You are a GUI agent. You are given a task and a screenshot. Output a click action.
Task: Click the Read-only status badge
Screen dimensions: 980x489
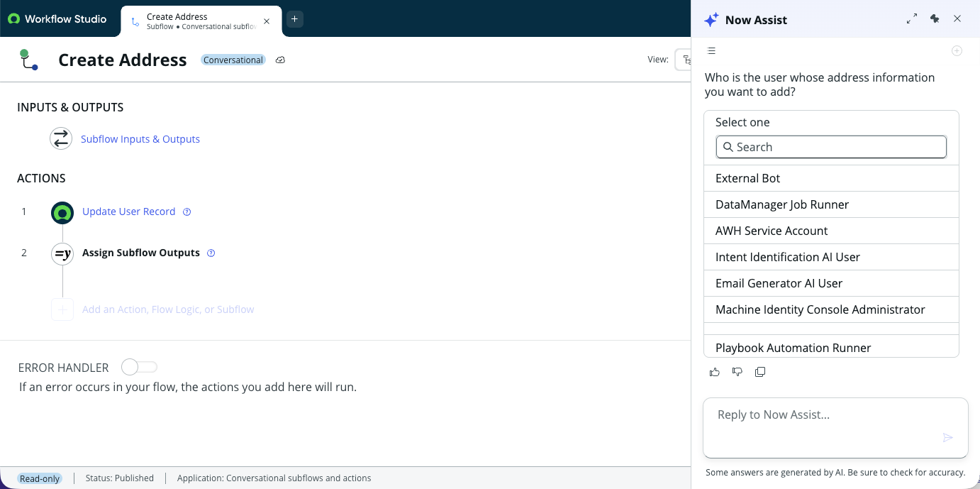click(40, 478)
